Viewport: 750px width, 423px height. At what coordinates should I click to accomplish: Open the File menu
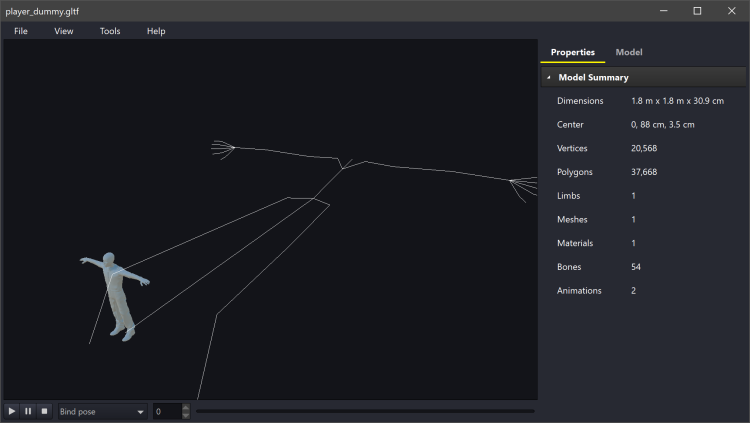click(x=21, y=31)
